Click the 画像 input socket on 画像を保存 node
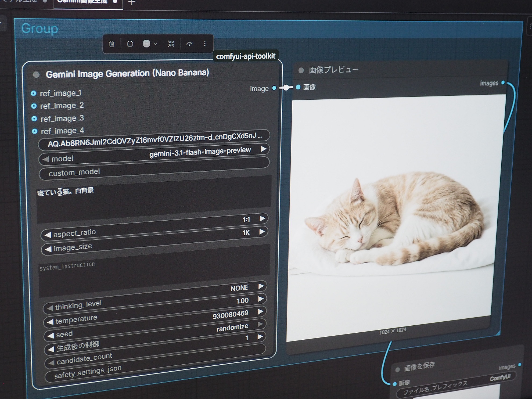This screenshot has height=399, width=532. (394, 384)
